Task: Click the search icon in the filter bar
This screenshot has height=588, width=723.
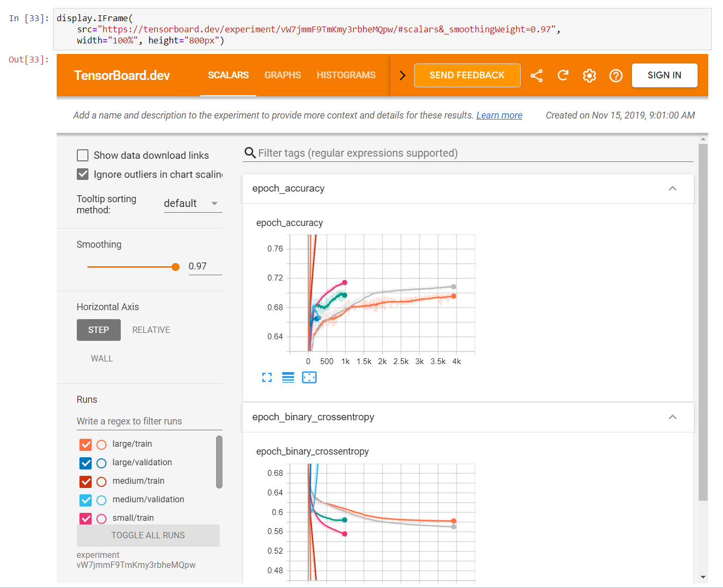Action: (x=249, y=153)
